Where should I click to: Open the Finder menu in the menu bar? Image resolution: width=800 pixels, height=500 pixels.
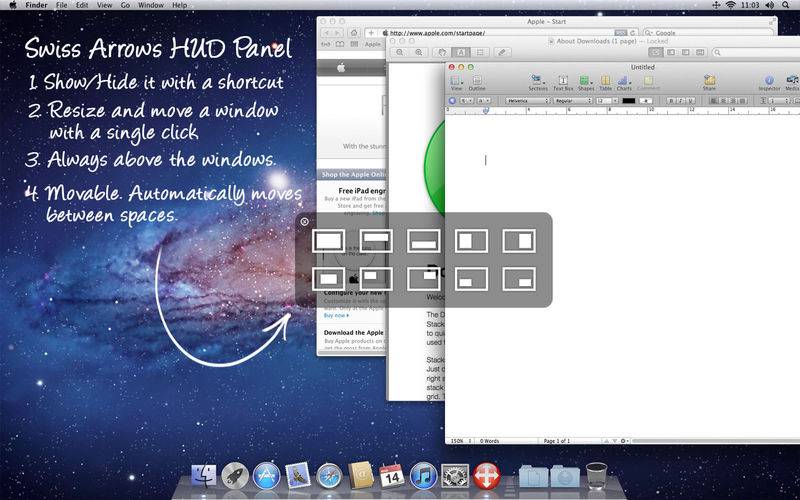pyautogui.click(x=36, y=5)
